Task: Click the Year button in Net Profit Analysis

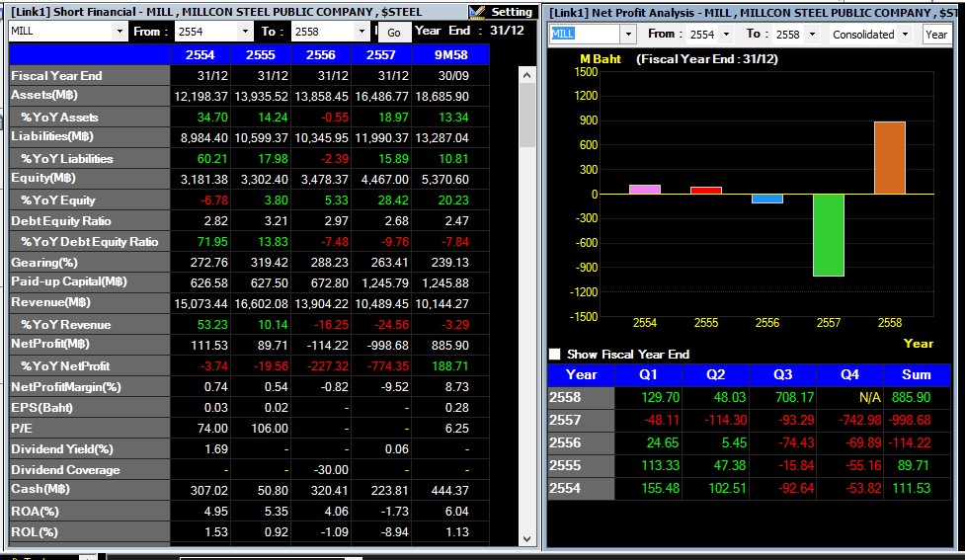Action: point(936,35)
